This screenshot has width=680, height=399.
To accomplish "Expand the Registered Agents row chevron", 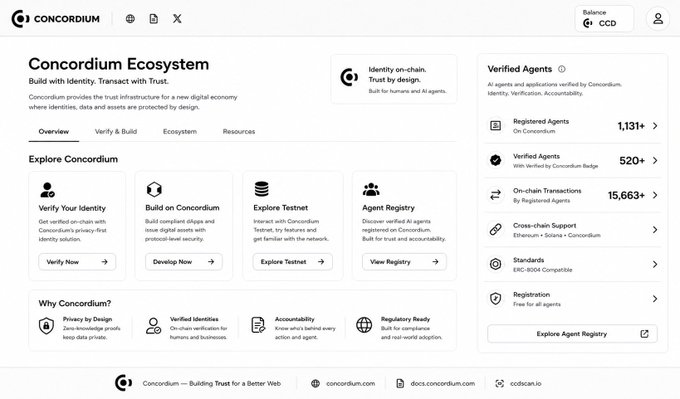I will tap(655, 126).
